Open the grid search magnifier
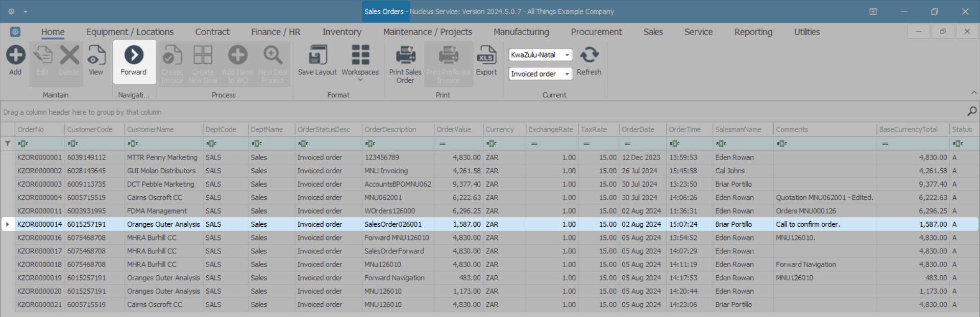Screen dimensions: 980x317 coord(971,112)
